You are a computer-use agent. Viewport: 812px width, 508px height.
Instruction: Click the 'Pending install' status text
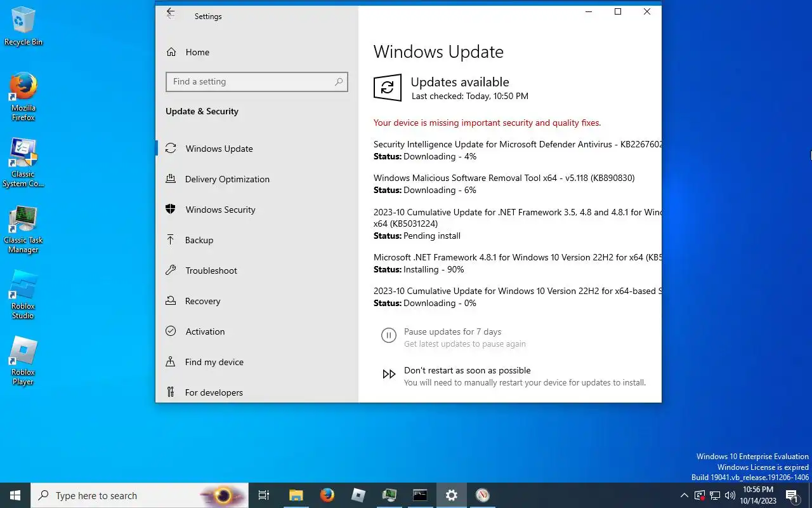(432, 236)
